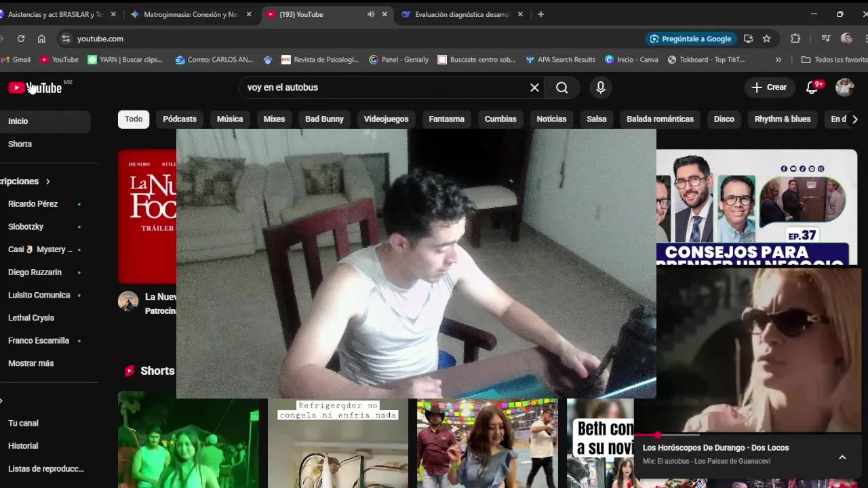Reload the page with the refresh icon

click(21, 39)
